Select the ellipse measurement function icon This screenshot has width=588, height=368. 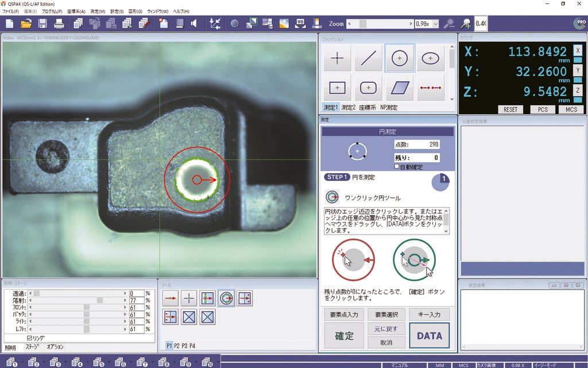[x=431, y=57]
